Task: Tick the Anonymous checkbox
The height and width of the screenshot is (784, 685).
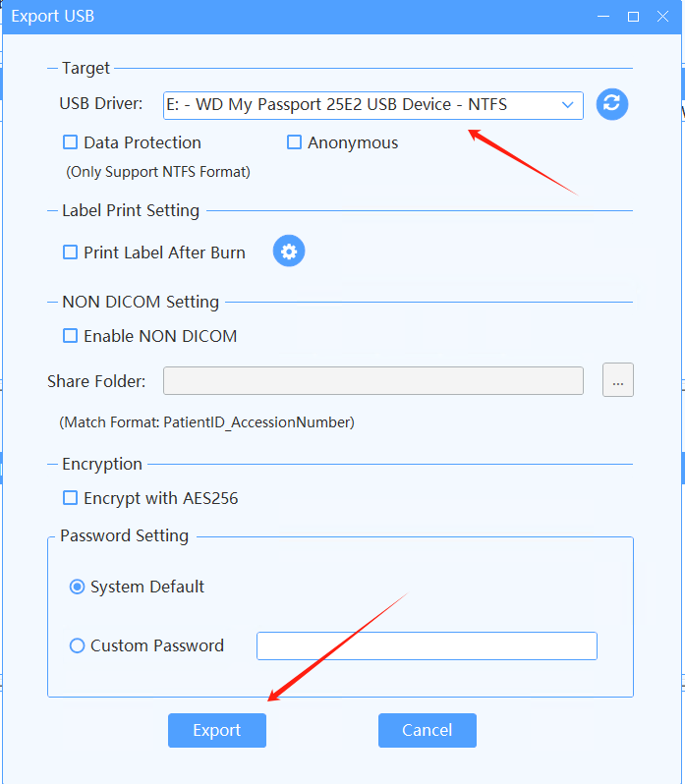Action: [294, 142]
